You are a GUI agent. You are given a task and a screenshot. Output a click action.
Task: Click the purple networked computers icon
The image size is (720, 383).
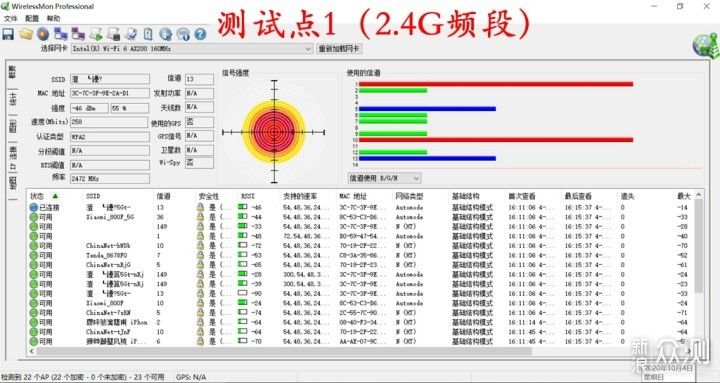pyautogui.click(x=78, y=34)
